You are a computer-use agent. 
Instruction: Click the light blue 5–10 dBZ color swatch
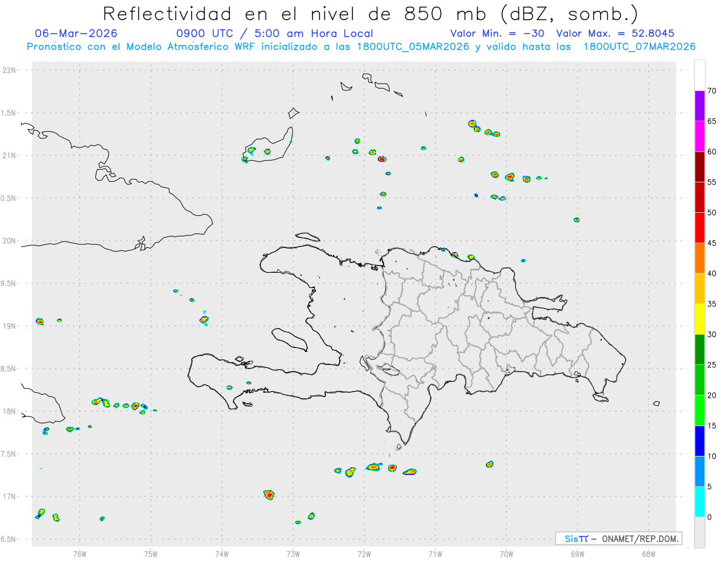699,471
